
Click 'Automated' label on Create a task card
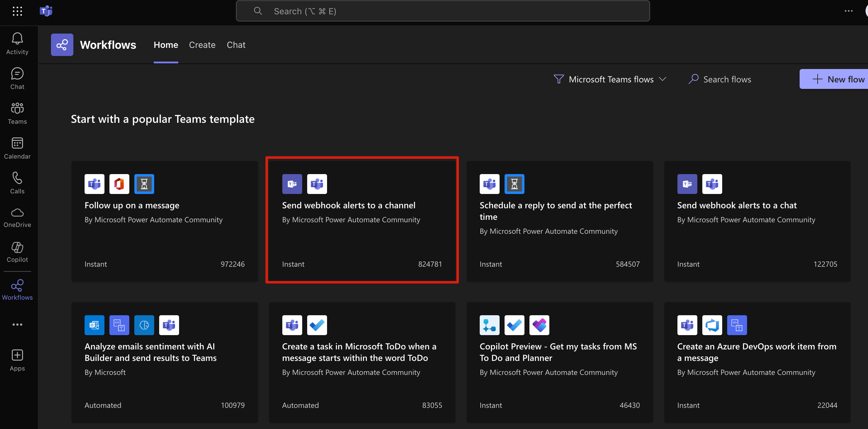coord(300,405)
